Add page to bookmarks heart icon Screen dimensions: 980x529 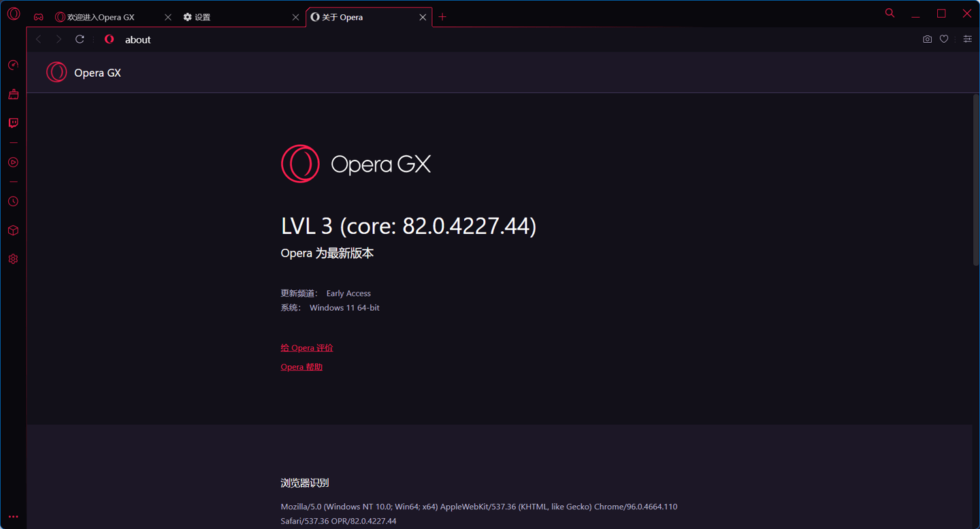pos(944,39)
